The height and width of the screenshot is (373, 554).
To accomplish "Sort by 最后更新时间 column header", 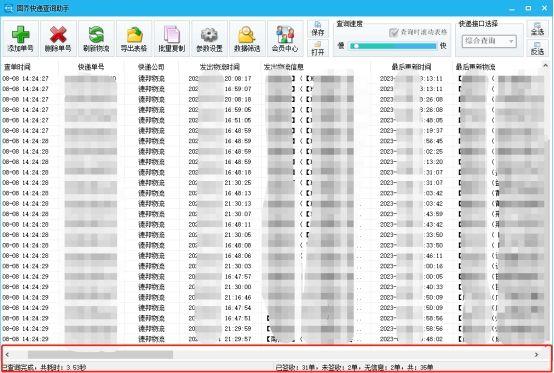I will tap(411, 67).
